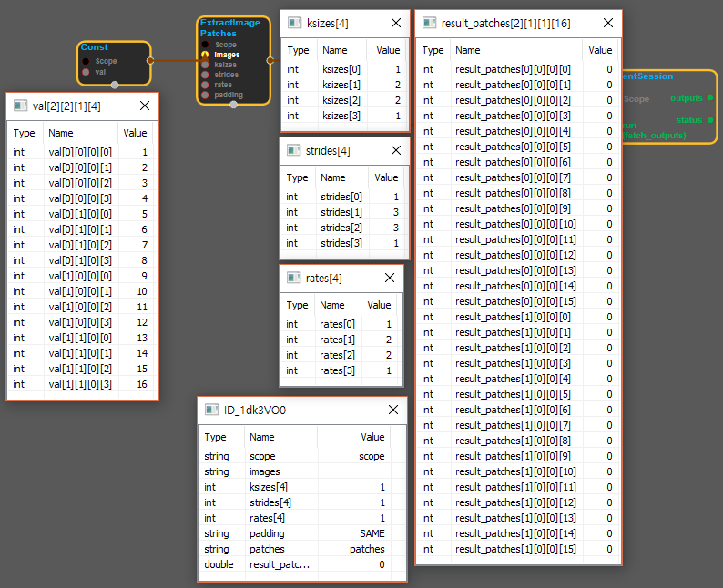
Task: Select the padding port on ExtractImagePatches
Action: click(x=206, y=95)
